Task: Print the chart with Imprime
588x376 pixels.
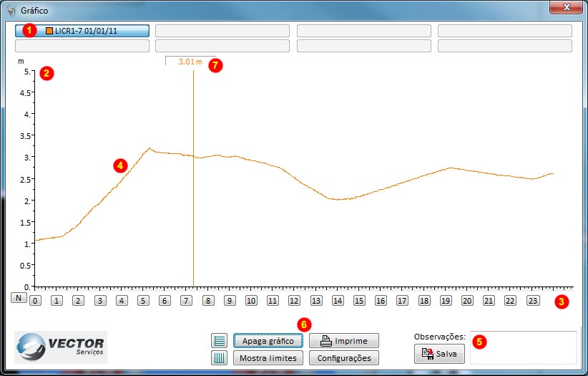Action: (344, 341)
